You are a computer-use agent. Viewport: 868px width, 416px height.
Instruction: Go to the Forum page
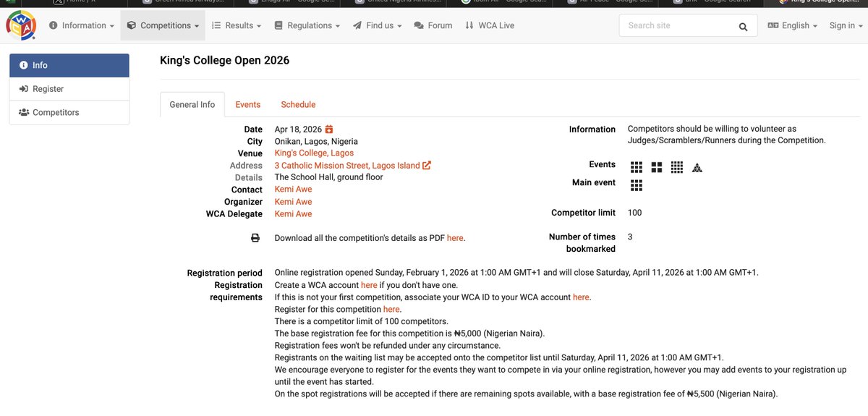(433, 25)
